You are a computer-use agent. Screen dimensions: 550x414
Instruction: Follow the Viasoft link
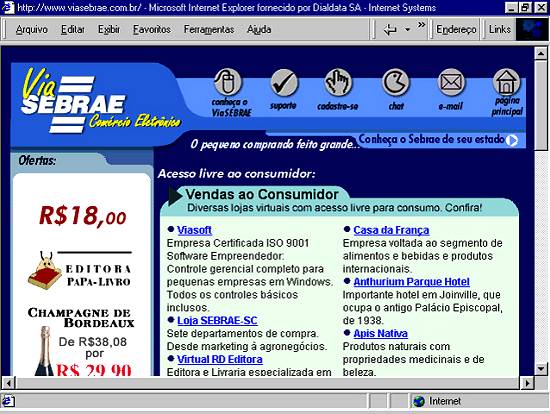click(194, 230)
